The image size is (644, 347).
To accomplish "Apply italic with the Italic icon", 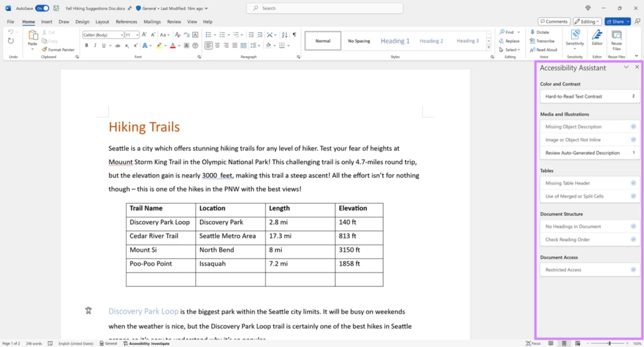I will point(95,45).
